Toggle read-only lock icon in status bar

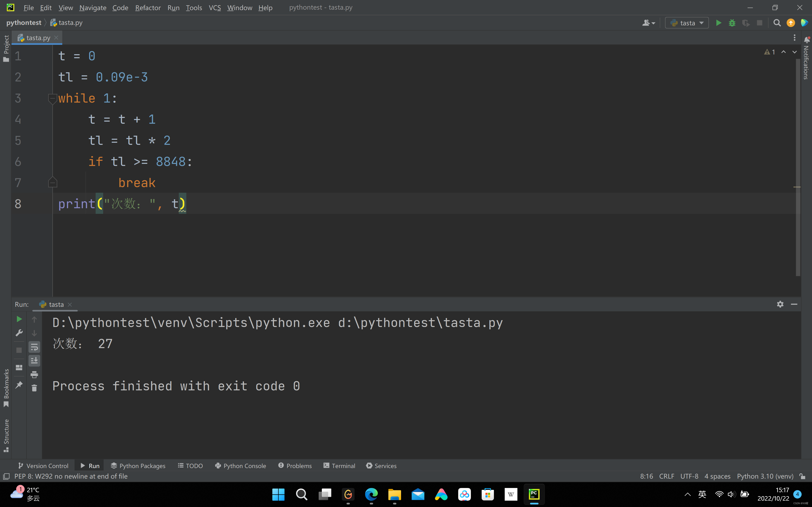[802, 476]
